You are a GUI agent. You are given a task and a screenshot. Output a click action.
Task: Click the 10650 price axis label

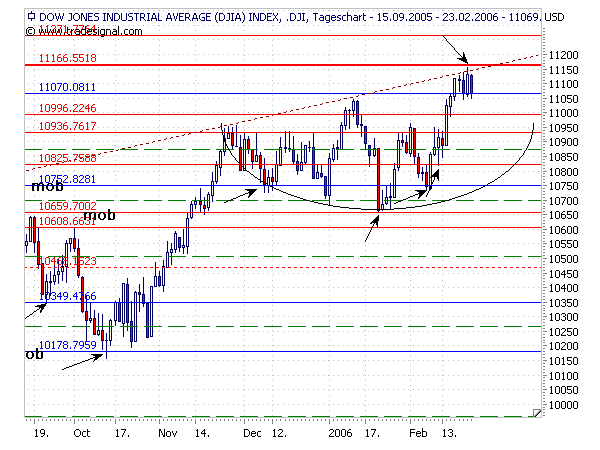(x=563, y=215)
